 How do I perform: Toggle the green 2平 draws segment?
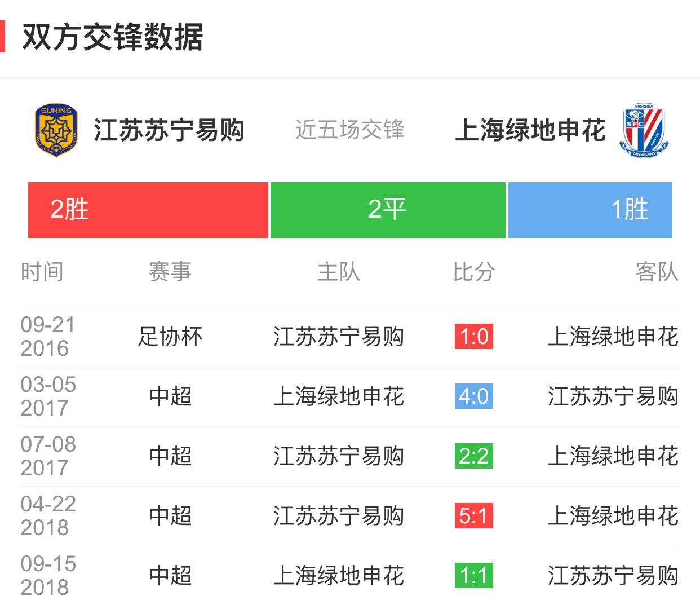pyautogui.click(x=387, y=210)
